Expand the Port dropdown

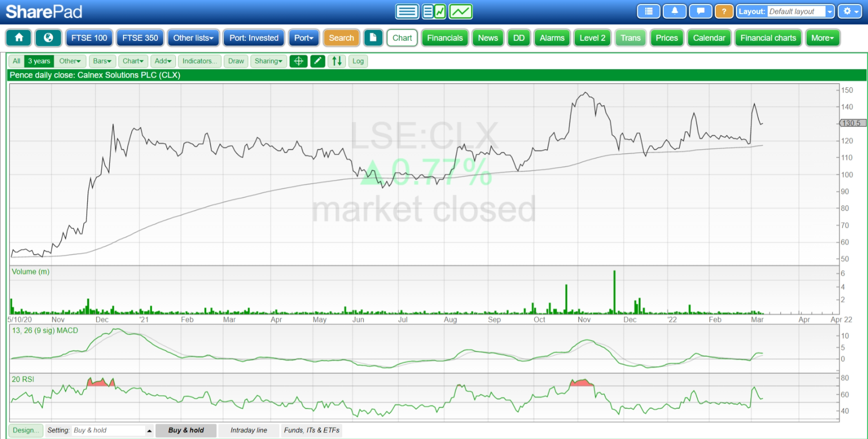point(304,38)
